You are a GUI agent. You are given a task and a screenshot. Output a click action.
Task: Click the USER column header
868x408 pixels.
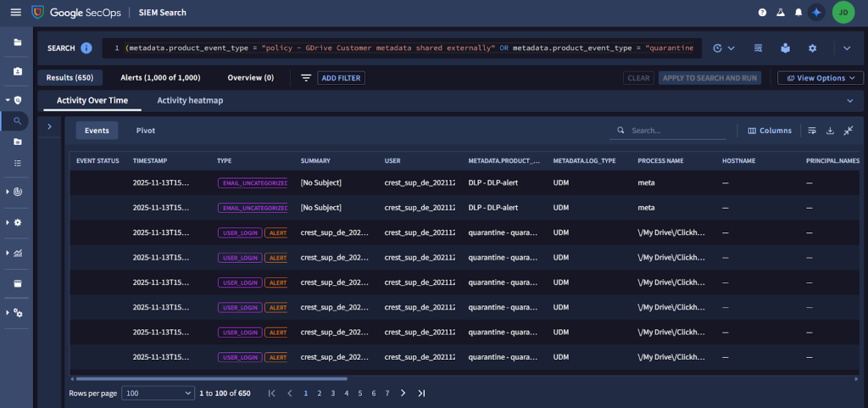[392, 160]
